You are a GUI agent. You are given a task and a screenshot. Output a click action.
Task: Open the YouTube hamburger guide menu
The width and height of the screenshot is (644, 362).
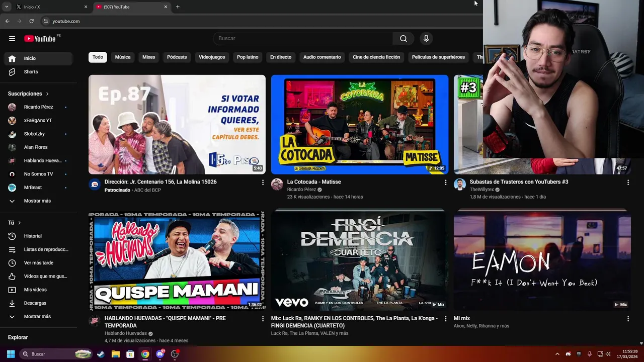[12, 38]
